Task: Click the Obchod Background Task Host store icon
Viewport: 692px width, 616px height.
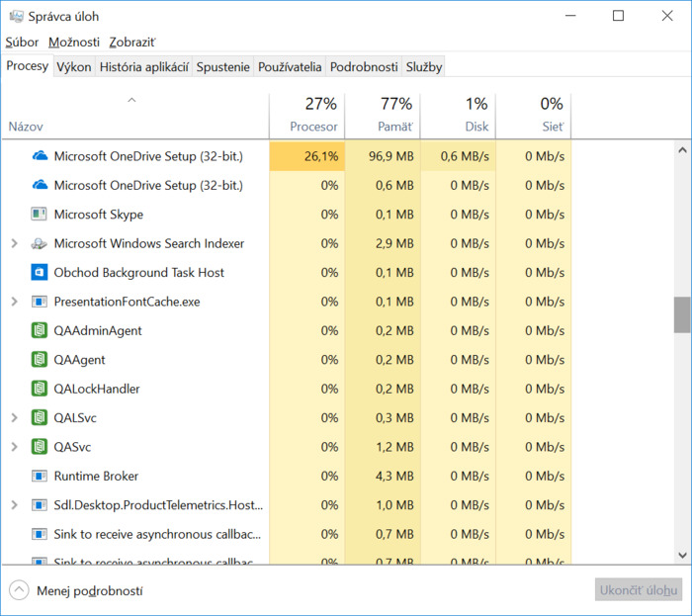Action: (x=39, y=272)
